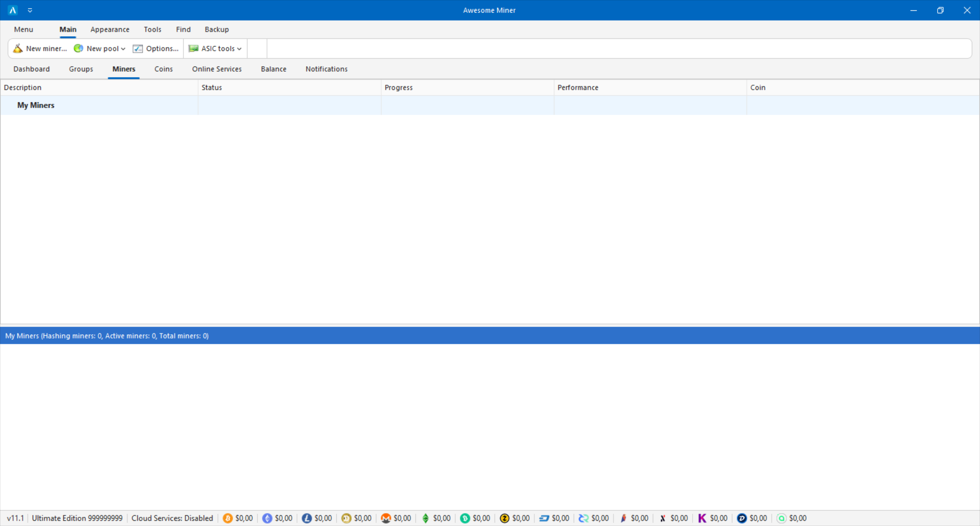Click the Zcash yellow icon

click(x=505, y=518)
